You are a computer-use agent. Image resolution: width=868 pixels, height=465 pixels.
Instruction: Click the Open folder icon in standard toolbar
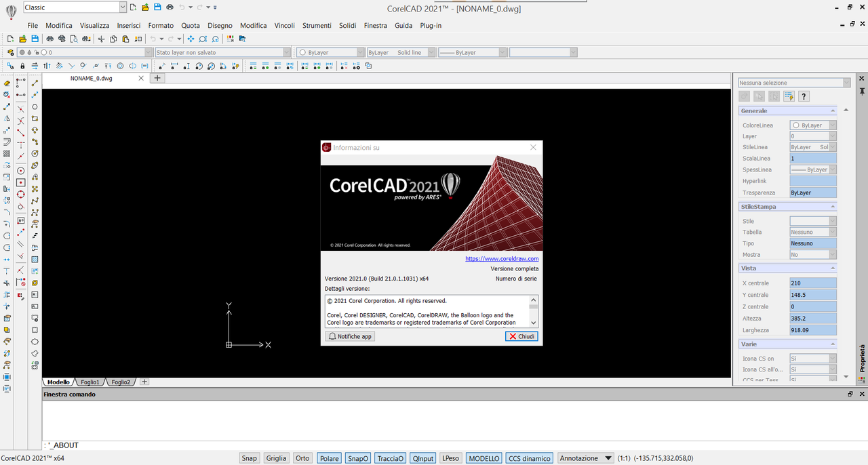click(22, 39)
